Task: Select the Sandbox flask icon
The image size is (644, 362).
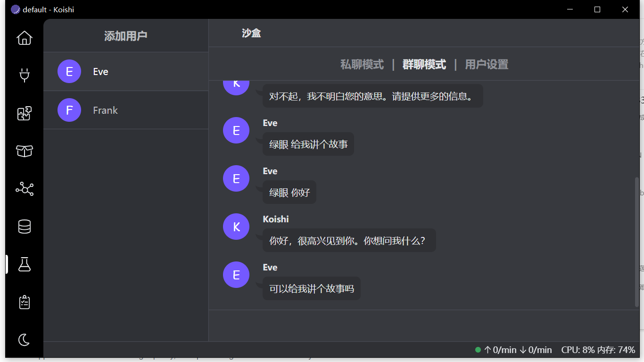Action: [x=25, y=264]
